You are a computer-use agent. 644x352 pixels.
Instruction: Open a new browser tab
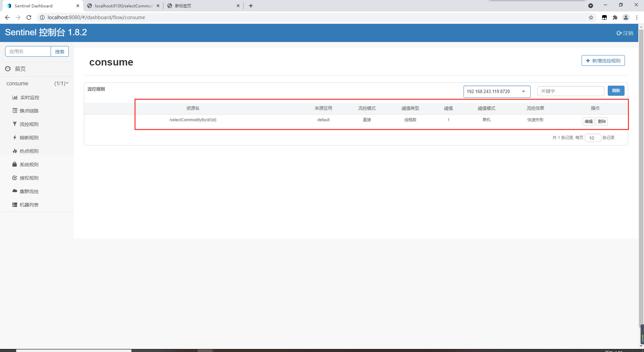tap(251, 6)
